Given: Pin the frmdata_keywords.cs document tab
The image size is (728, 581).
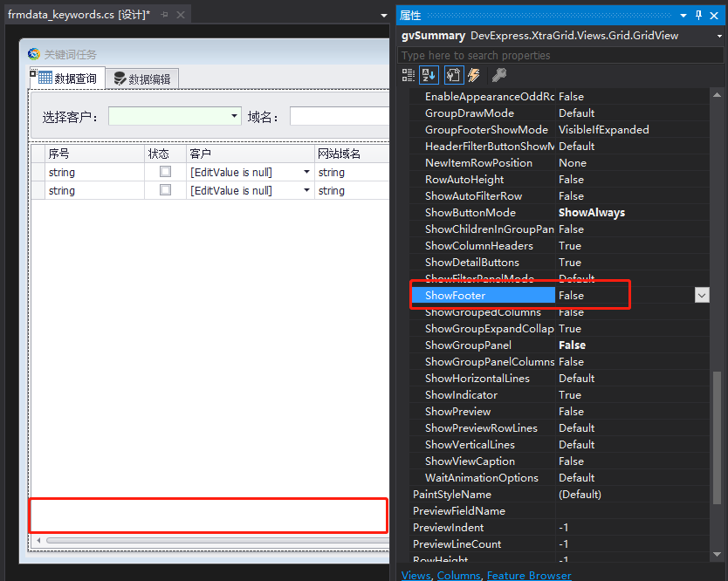Looking at the screenshot, I should [x=164, y=15].
